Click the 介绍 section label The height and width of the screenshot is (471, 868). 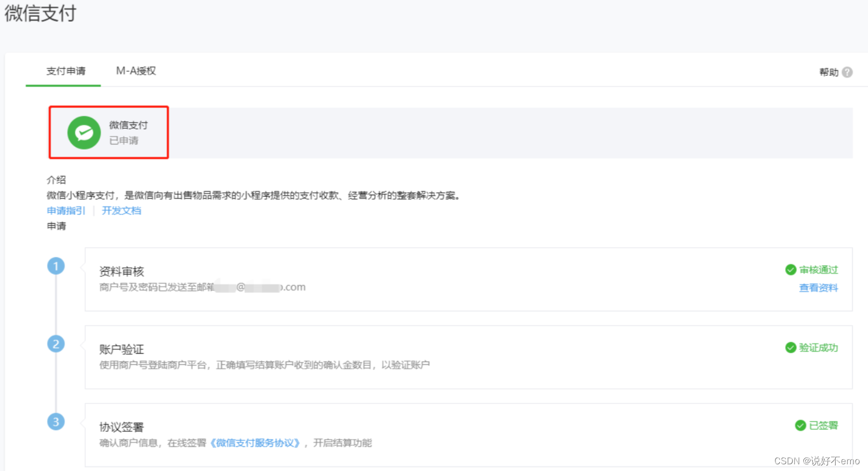pos(56,180)
